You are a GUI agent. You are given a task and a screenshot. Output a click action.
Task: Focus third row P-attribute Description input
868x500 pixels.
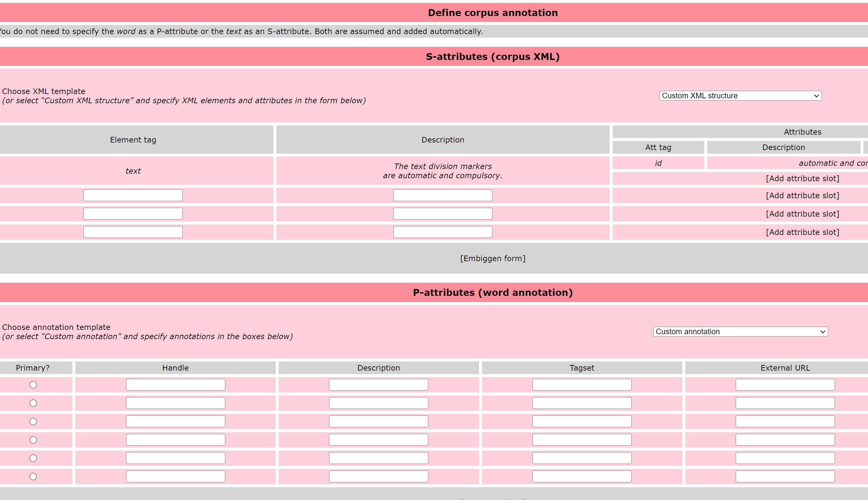379,422
